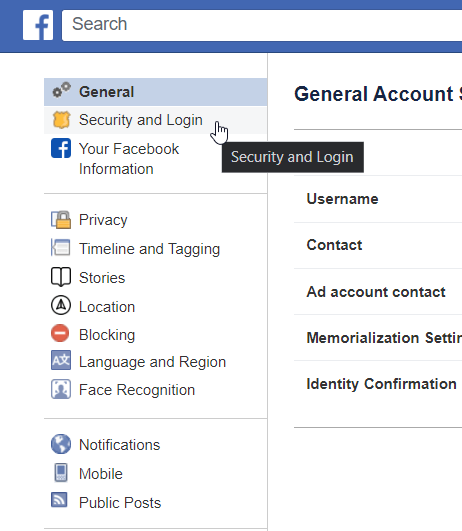This screenshot has width=462, height=531.
Task: Click the Timeline and Tagging icon
Action: point(61,248)
